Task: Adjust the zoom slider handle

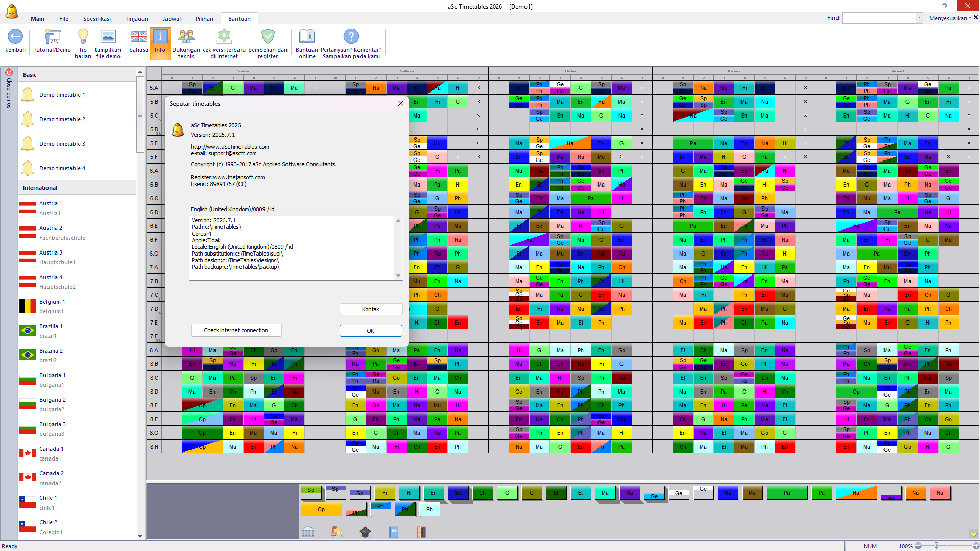Action: [x=936, y=546]
